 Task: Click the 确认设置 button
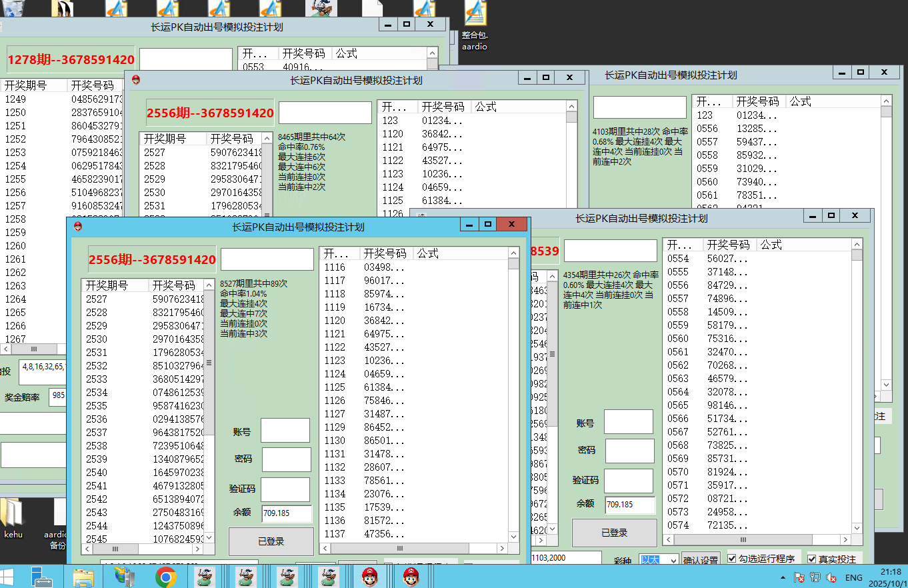click(701, 561)
